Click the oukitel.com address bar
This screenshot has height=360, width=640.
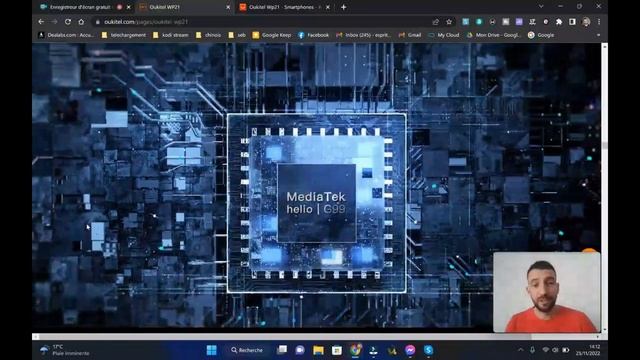coord(261,22)
